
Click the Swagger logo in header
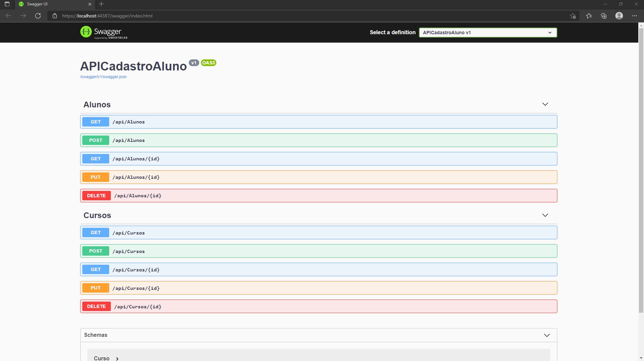pyautogui.click(x=104, y=33)
